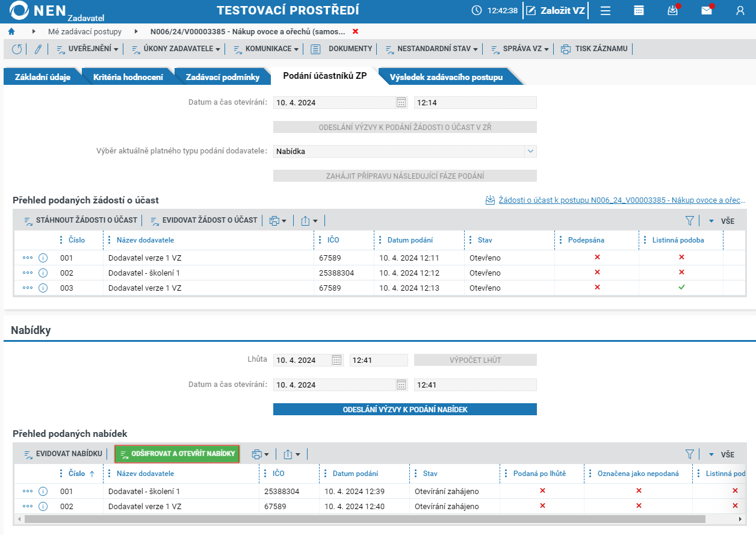This screenshot has width=756, height=535.
Task: Open calendar picker for first Datum a čas otevírání
Action: point(401,103)
